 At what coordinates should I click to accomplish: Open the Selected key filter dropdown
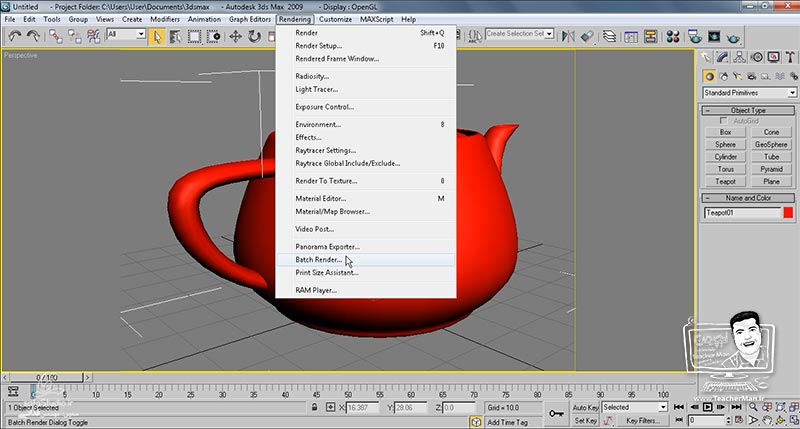635,407
